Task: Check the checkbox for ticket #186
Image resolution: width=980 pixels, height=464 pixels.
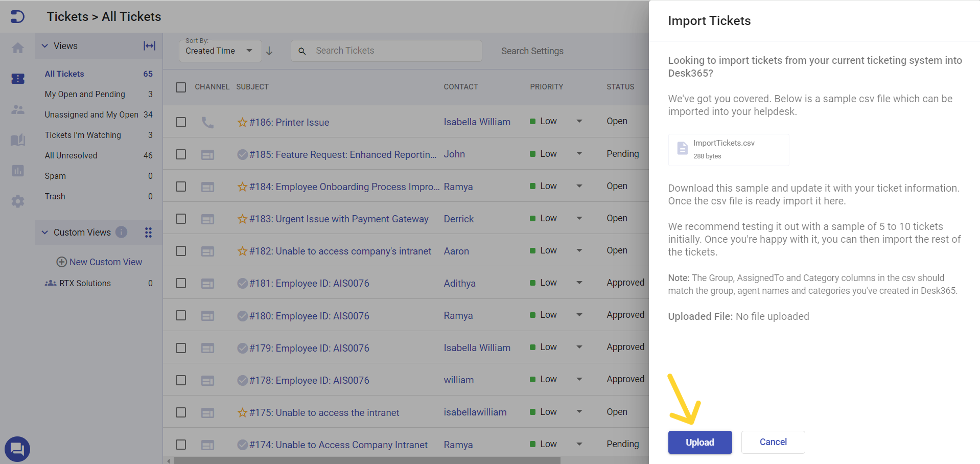Action: [x=180, y=122]
